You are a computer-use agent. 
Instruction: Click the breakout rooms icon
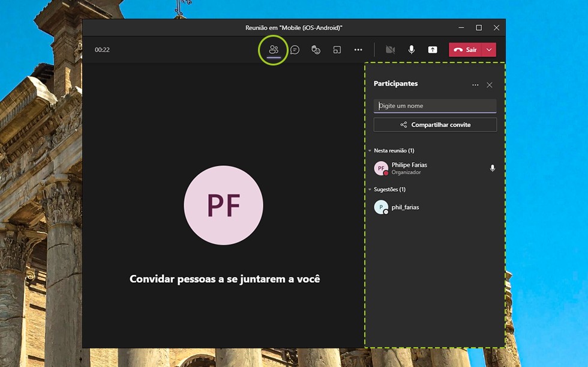point(337,50)
